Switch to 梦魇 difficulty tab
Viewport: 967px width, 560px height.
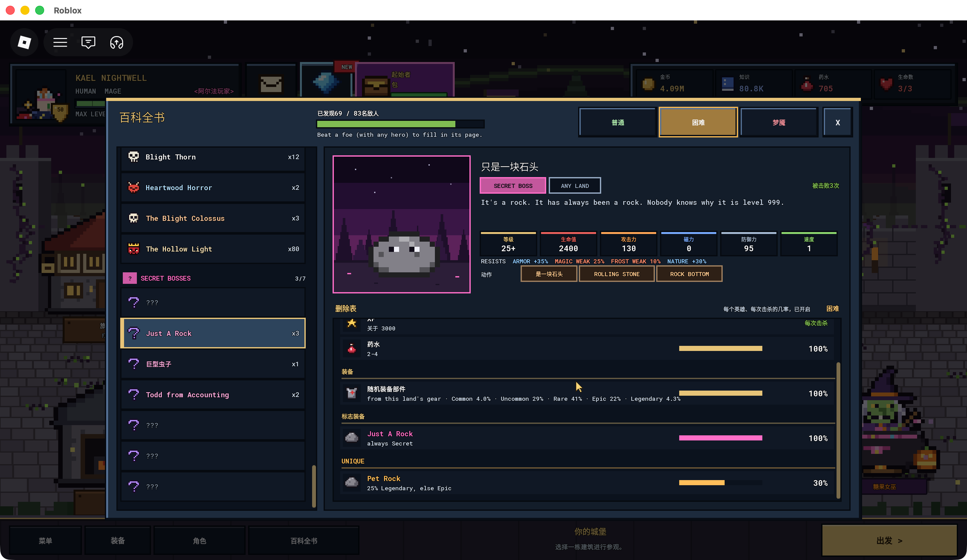coord(779,122)
